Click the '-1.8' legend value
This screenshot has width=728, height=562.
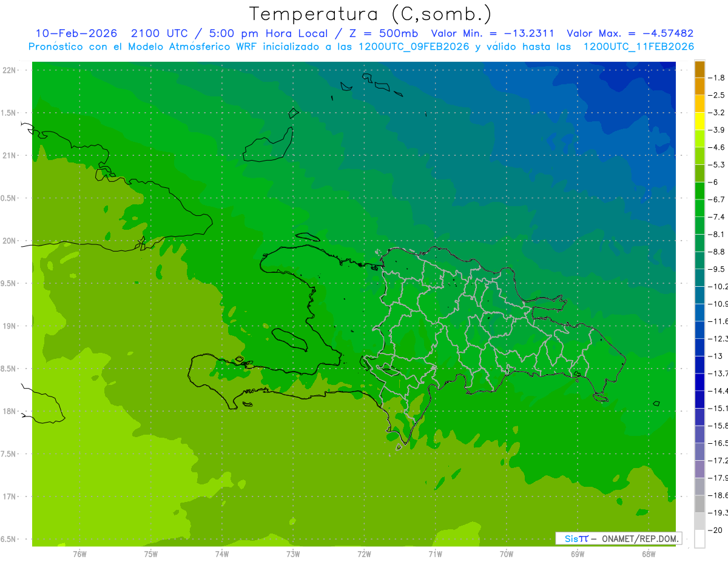(716, 78)
